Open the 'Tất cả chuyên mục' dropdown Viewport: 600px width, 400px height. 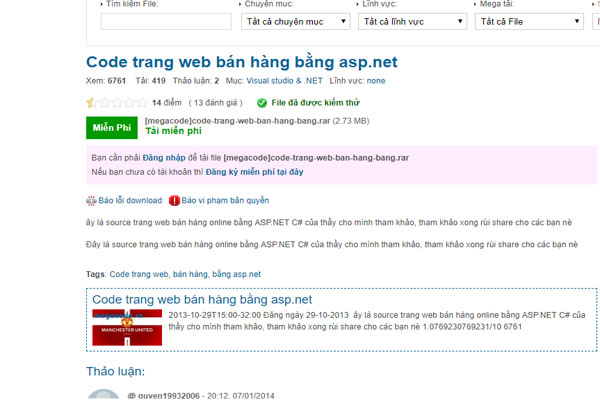[x=296, y=21]
